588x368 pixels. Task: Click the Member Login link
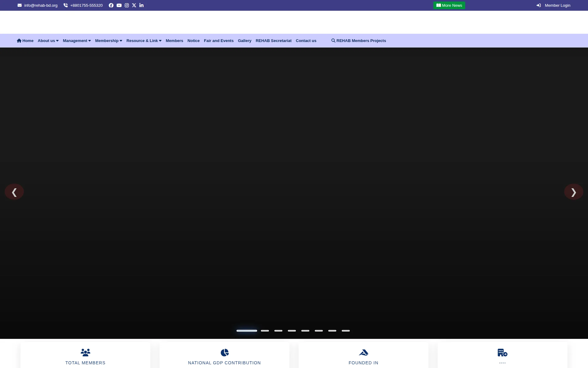(557, 5)
